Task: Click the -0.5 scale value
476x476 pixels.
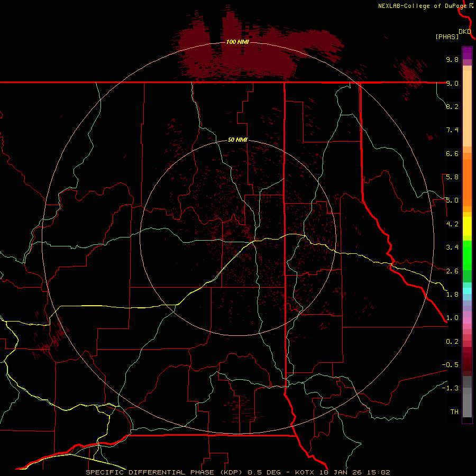Action: (x=450, y=365)
